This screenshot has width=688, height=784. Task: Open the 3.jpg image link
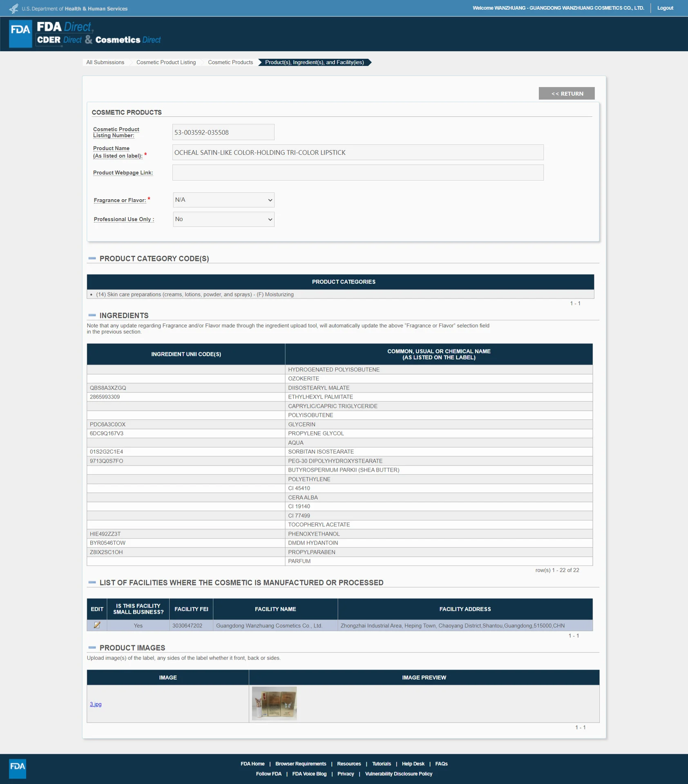[x=96, y=704]
